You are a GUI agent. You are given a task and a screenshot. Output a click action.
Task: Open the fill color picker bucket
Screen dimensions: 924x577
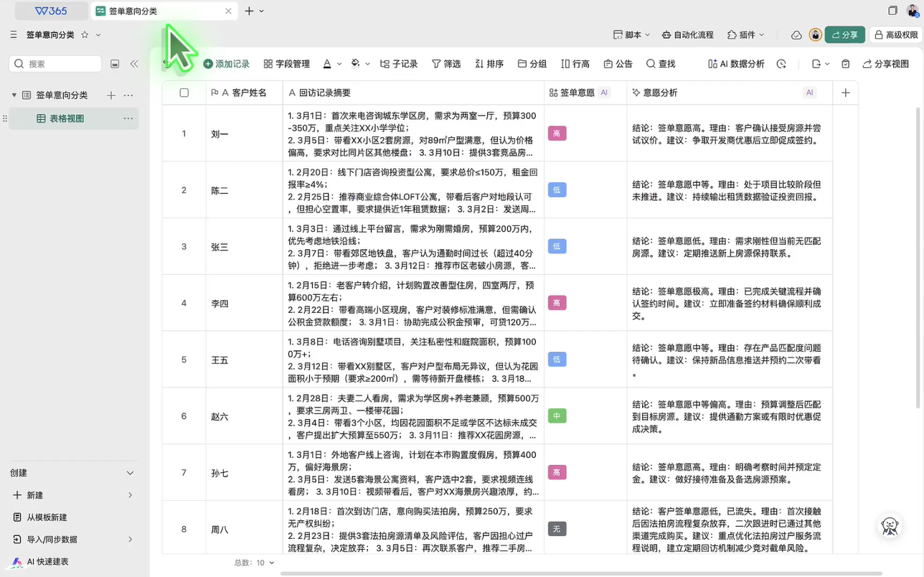(x=355, y=64)
